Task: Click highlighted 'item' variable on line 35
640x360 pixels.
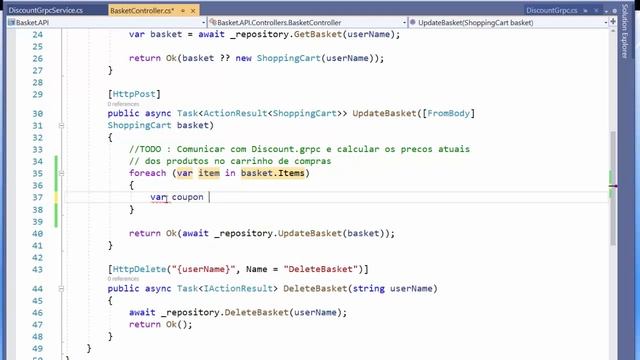Action: (209, 173)
